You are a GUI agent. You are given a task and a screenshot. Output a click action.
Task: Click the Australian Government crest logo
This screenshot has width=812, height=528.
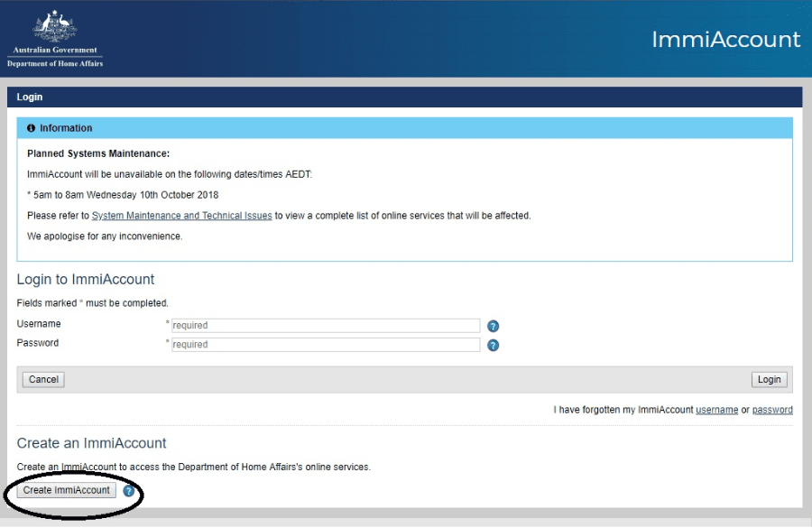pyautogui.click(x=54, y=27)
